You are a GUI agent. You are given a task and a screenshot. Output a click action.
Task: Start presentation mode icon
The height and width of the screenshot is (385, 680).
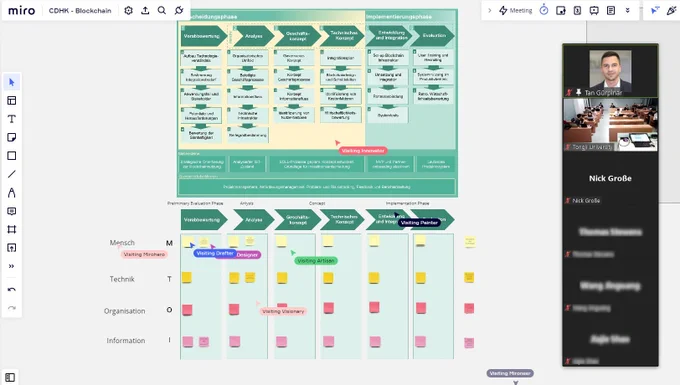(594, 10)
